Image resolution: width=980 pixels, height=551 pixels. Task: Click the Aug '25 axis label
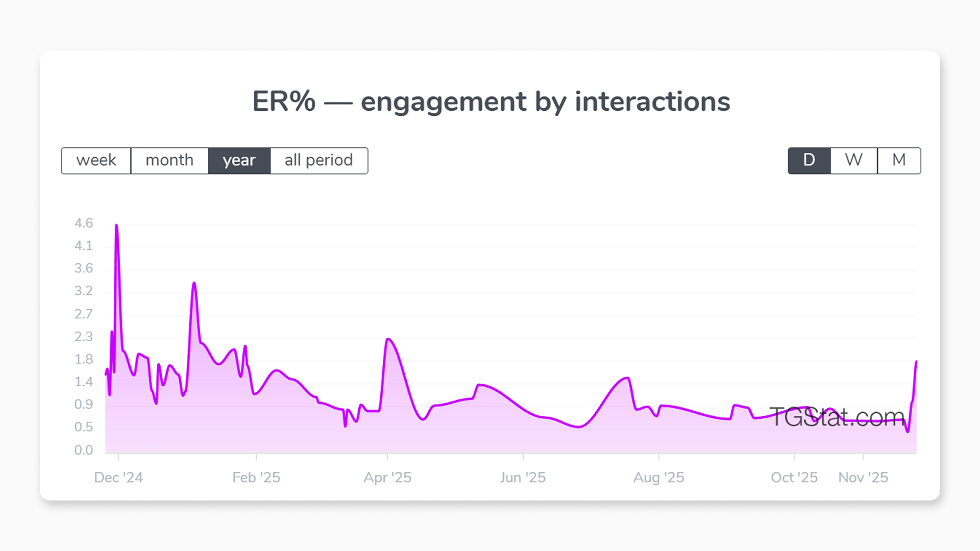pos(659,477)
